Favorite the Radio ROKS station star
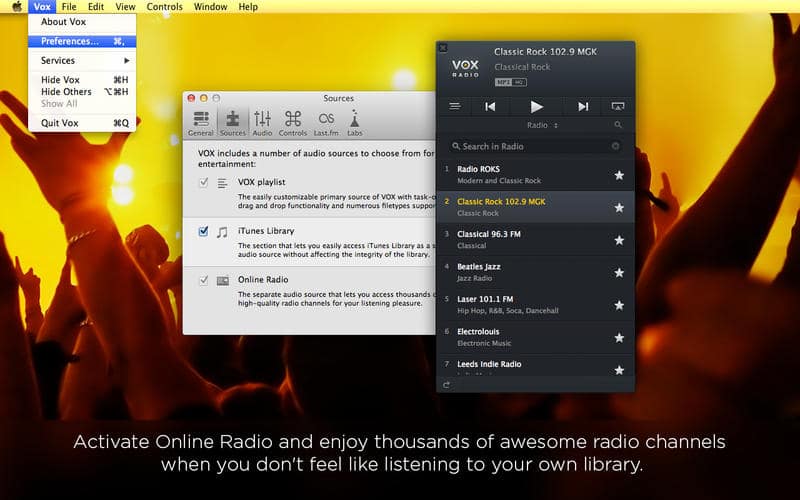 coord(619,175)
